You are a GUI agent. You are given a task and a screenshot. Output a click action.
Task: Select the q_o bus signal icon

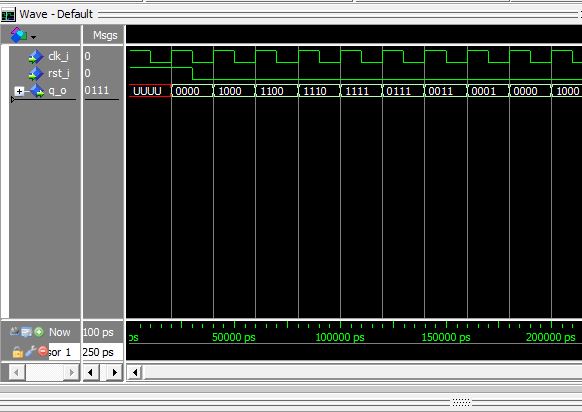coord(37,91)
